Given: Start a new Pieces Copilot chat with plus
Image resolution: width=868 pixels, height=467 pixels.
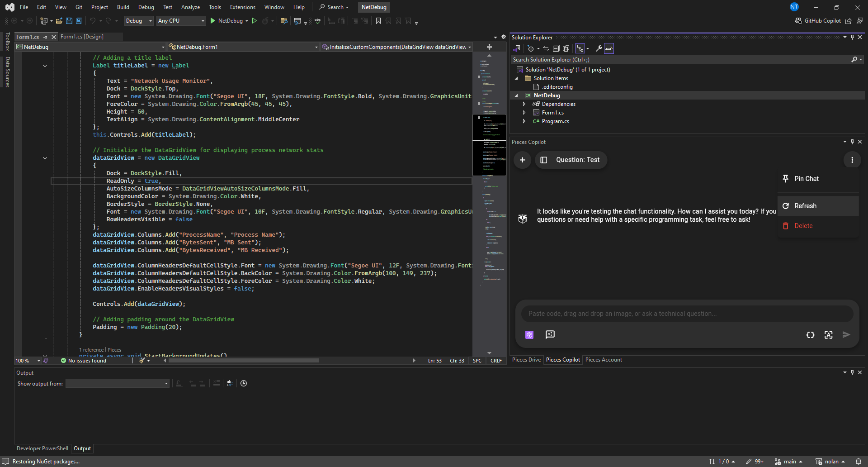Looking at the screenshot, I should click(522, 160).
